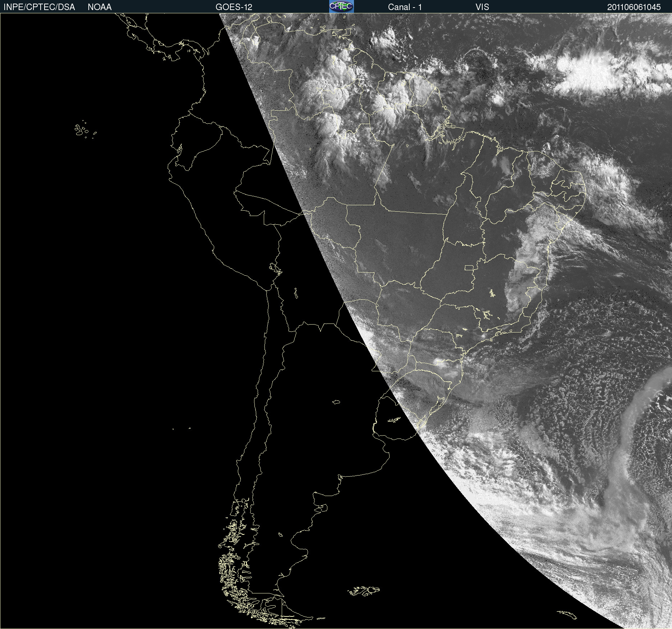This screenshot has width=672, height=629.
Task: Click the GOES-12 satellite label
Action: point(234,7)
